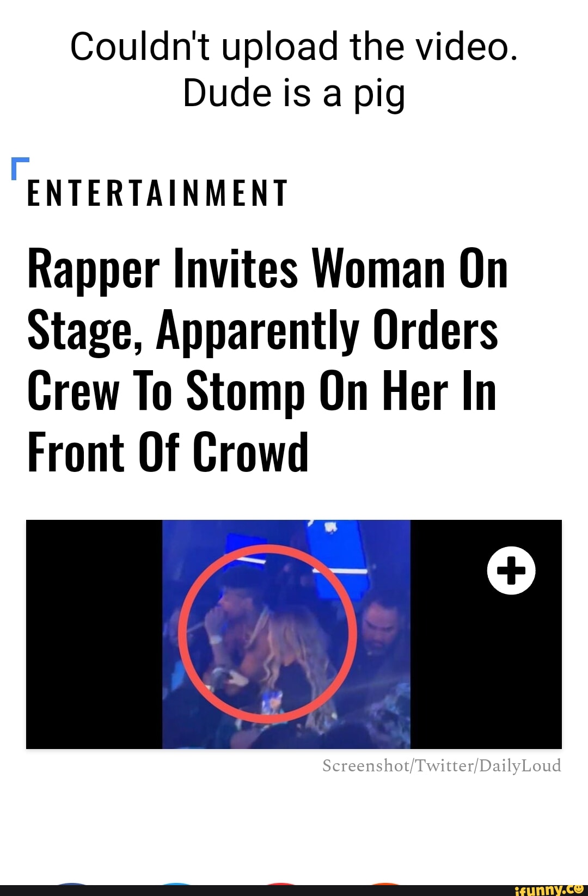Viewport: 588px width, 896px height.
Task: Select the "Dude is a pig" text
Action: point(294,94)
